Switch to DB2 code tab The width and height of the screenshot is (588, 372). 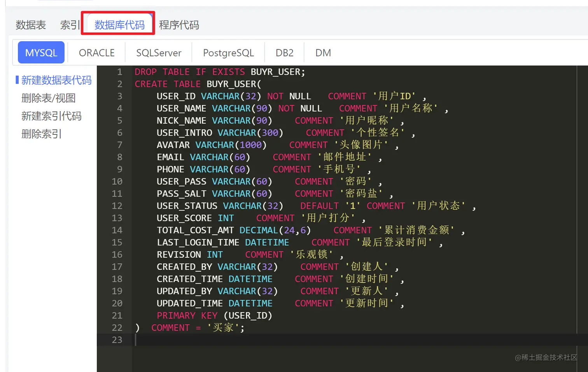coord(285,52)
